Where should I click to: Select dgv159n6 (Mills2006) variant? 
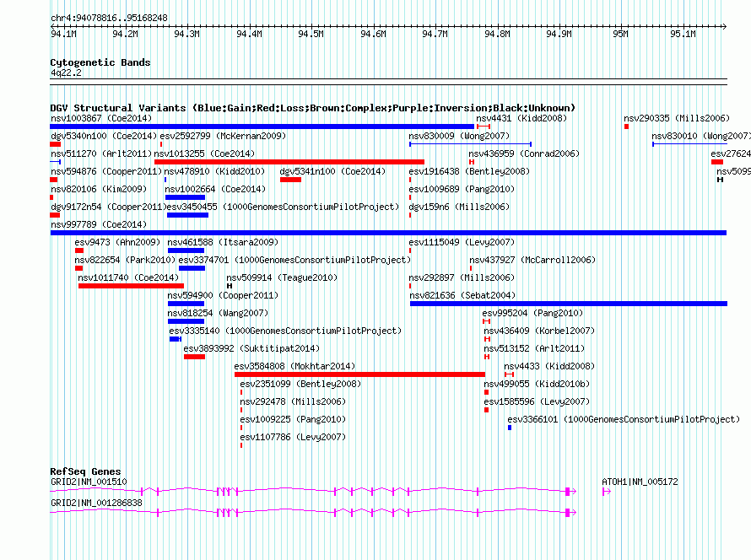459,207
